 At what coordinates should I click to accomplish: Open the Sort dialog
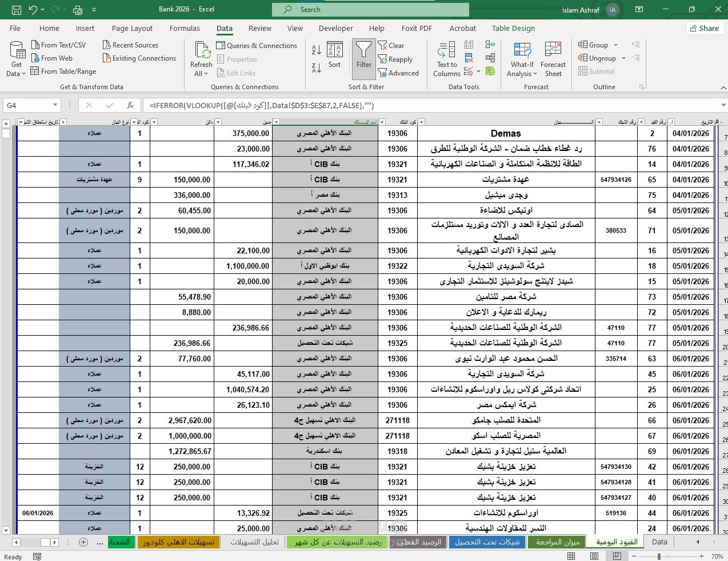[x=334, y=55]
